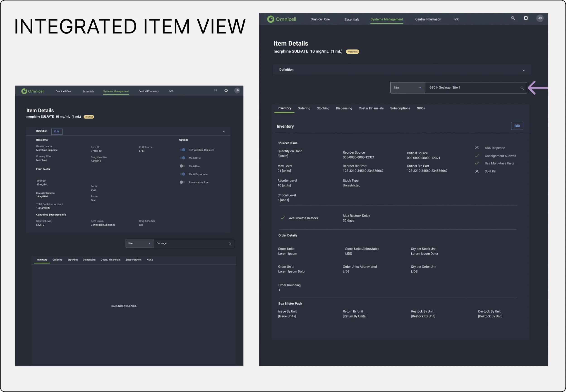Viewport: 566px width, 392px height.
Task: Click the Watchlist badge next to morphine SULFATE
Action: pos(353,52)
